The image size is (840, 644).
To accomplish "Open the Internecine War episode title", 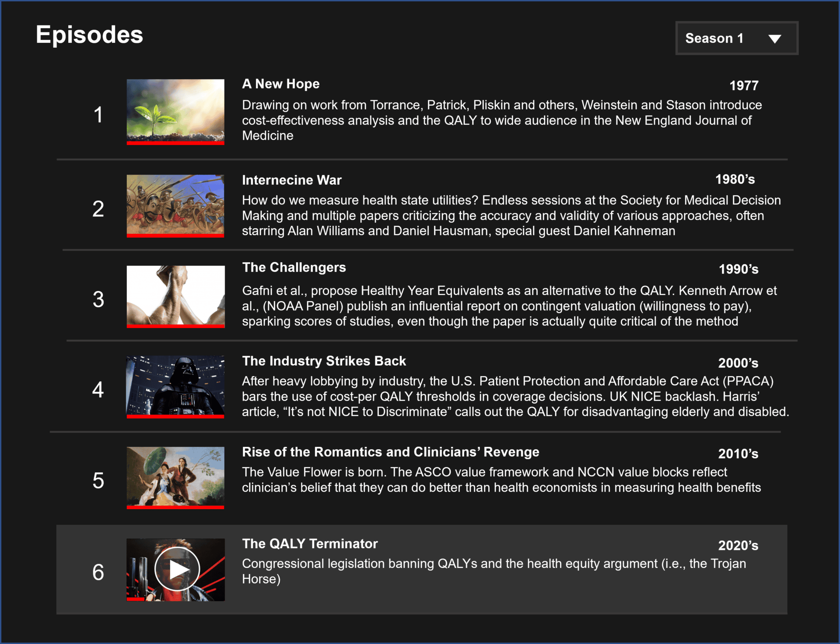I will click(x=291, y=180).
